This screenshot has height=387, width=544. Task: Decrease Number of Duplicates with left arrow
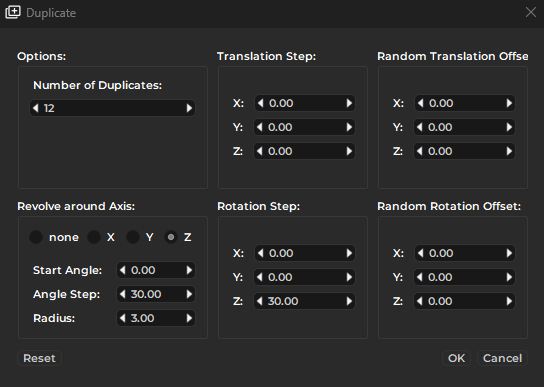tap(35, 108)
